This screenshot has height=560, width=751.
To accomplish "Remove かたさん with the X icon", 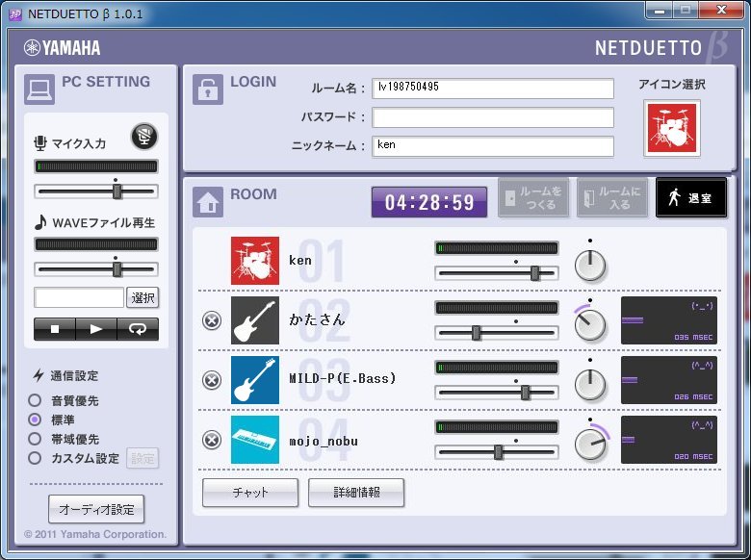I will 212,320.
